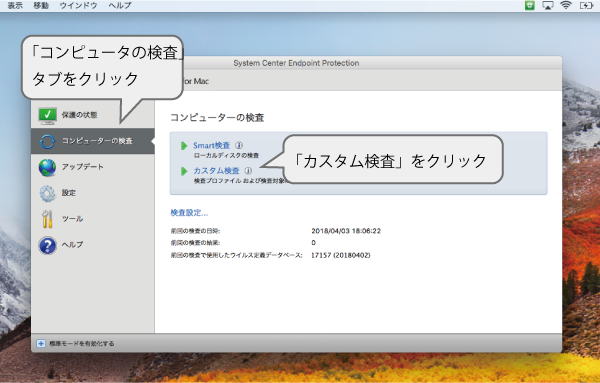Open the カスタム検査 link
Viewport: 600px width, 383px height.
pyautogui.click(x=216, y=171)
